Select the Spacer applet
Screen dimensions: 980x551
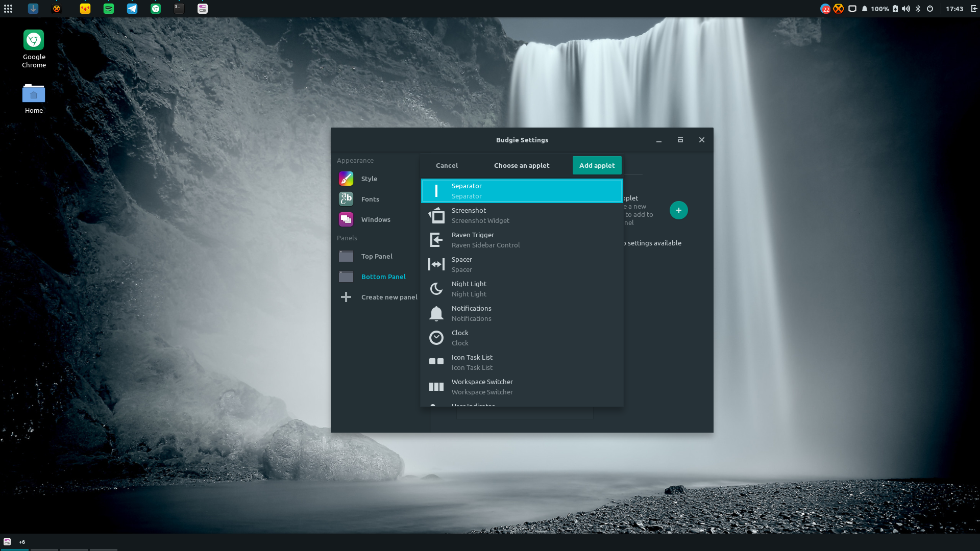coord(522,264)
